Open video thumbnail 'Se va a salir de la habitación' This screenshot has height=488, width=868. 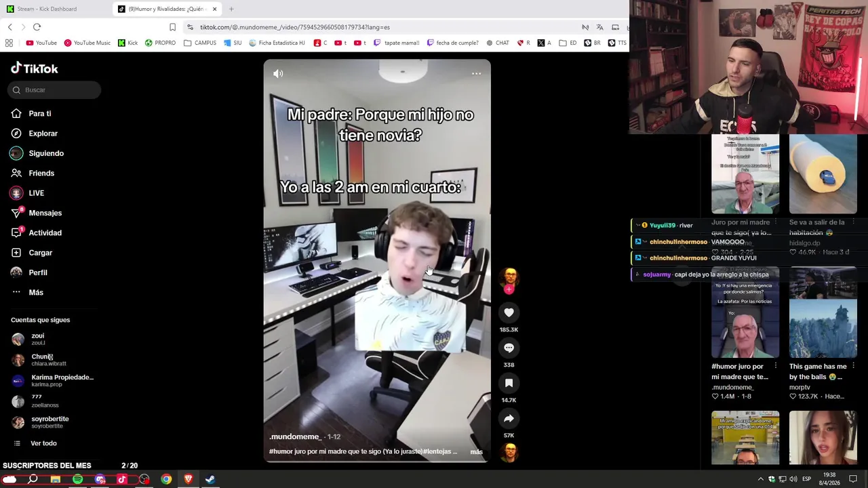tap(823, 174)
